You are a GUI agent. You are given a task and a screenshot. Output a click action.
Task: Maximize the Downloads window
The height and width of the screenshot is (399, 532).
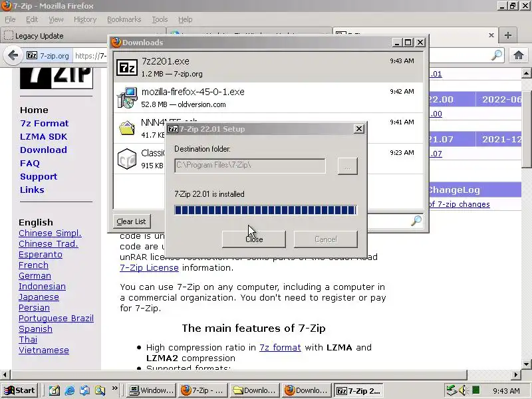click(408, 43)
